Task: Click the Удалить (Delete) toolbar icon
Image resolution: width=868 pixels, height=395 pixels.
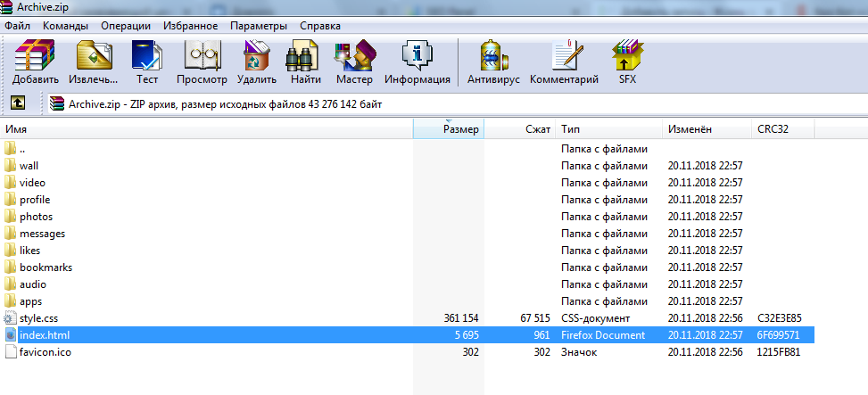Action: (257, 55)
